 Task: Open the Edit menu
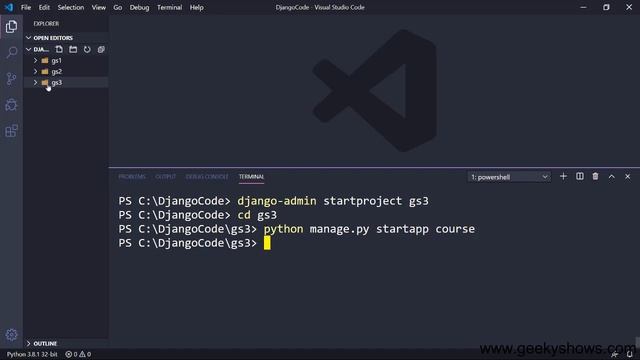[44, 7]
